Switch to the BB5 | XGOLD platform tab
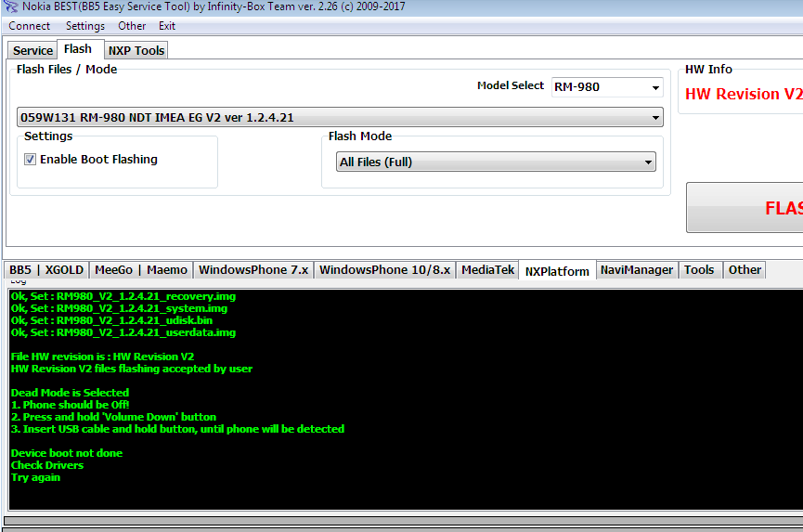Image resolution: width=803 pixels, height=532 pixels. tap(46, 270)
